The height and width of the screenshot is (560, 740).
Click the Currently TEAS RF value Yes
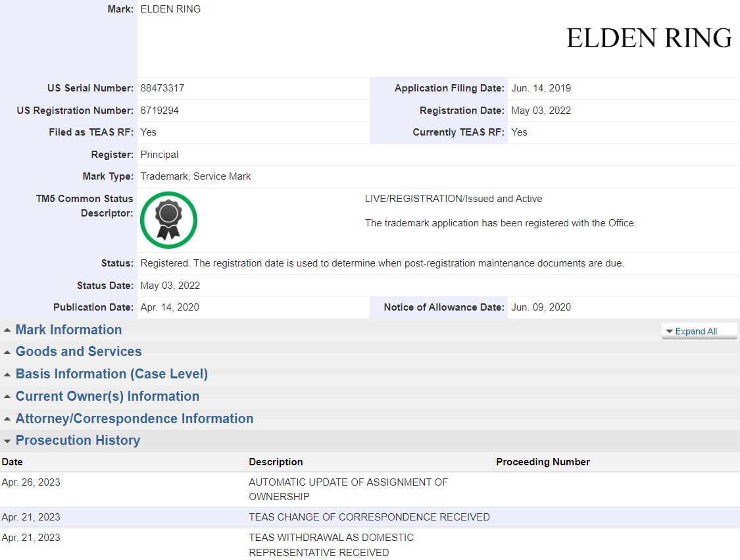[519, 133]
